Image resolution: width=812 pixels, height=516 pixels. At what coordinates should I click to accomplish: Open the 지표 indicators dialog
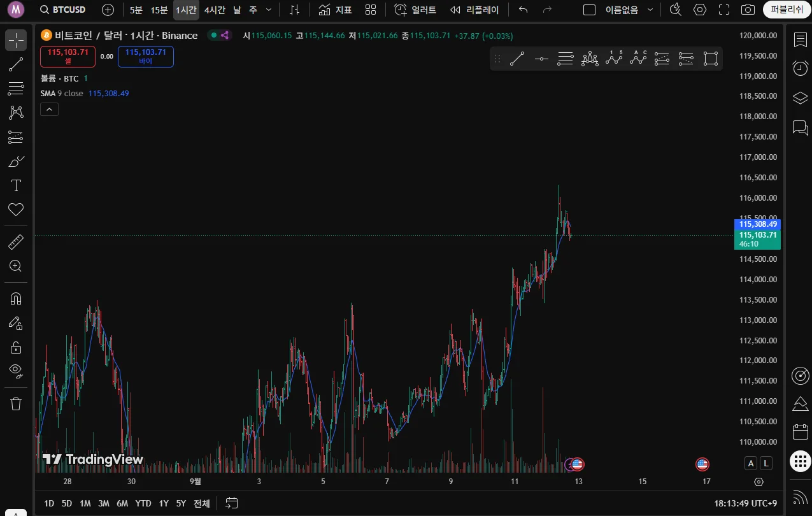click(x=335, y=10)
